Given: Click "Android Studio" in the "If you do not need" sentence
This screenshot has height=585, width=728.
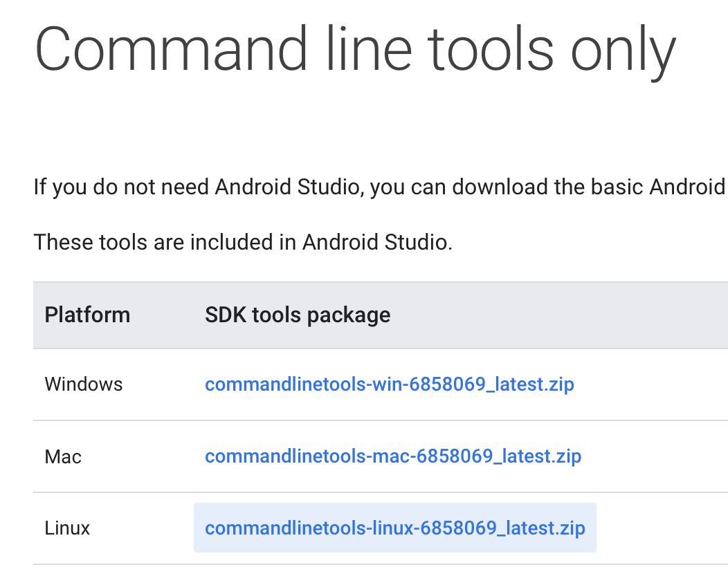Looking at the screenshot, I should pos(289,187).
